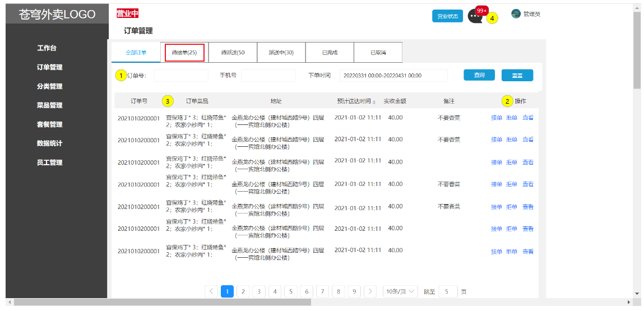Image resolution: width=644 pixels, height=311 pixels.
Task: Select page 6 in pagination
Action: pos(307,292)
